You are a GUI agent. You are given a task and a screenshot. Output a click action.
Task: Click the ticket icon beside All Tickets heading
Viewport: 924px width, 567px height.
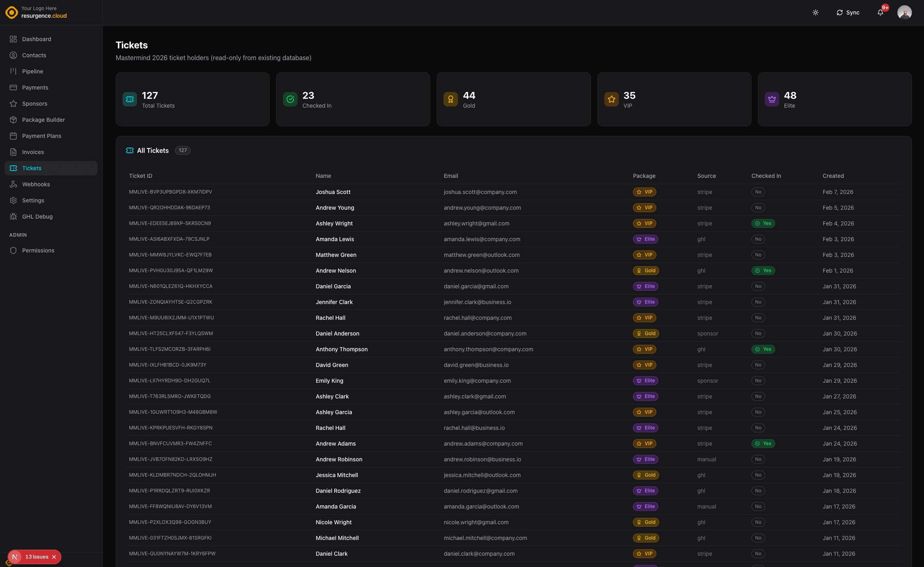tap(129, 150)
